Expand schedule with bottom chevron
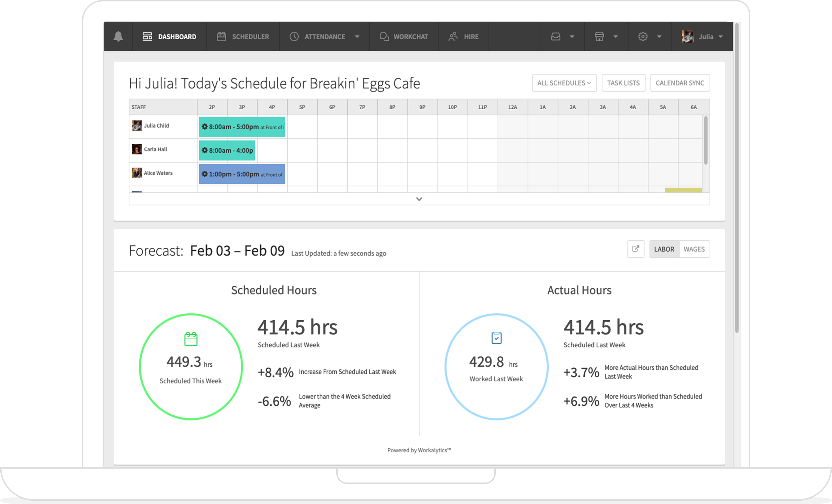This screenshot has width=832, height=504. tap(419, 199)
